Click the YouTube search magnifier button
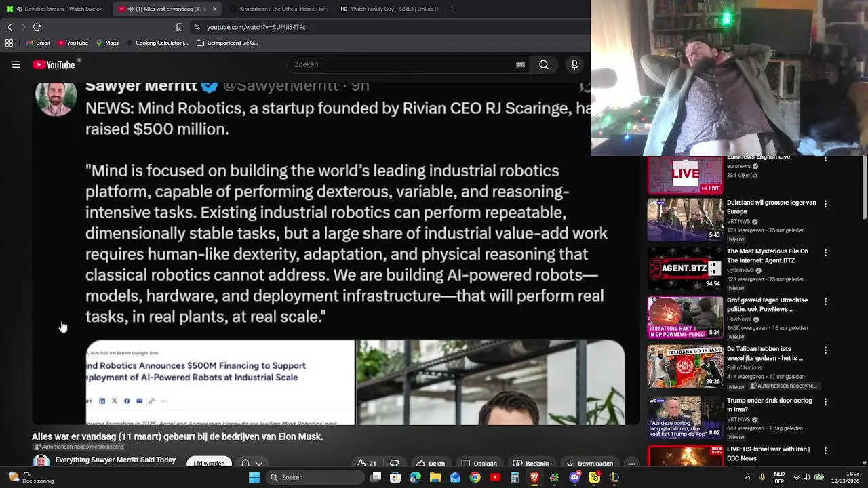The width and height of the screenshot is (868, 488). tap(544, 64)
